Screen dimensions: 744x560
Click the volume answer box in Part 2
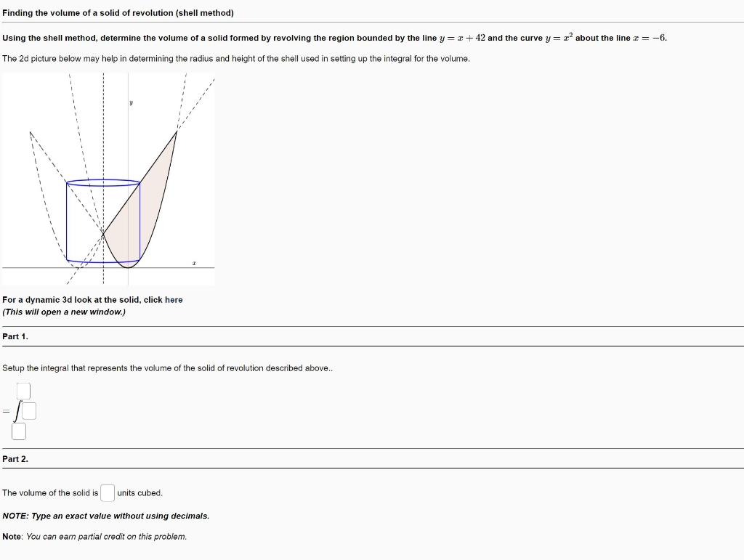pyautogui.click(x=108, y=492)
